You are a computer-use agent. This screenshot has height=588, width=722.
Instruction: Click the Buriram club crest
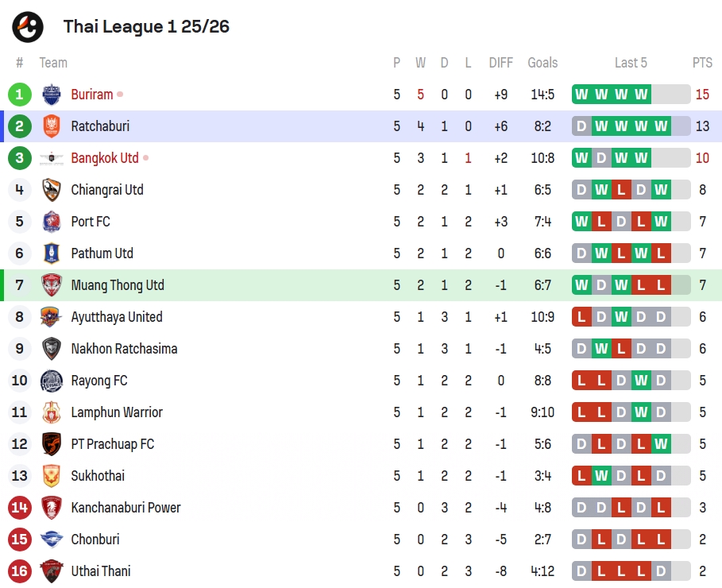pyautogui.click(x=52, y=95)
